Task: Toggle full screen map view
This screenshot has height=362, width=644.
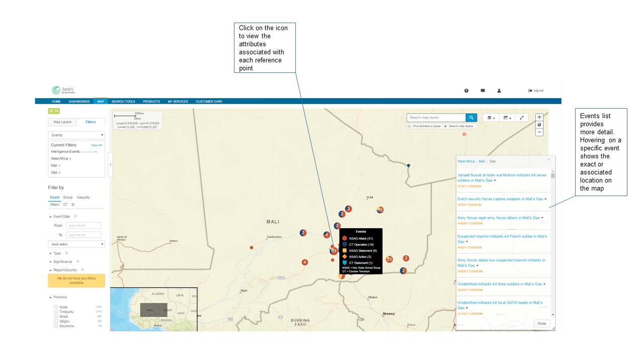Action: pyautogui.click(x=522, y=118)
